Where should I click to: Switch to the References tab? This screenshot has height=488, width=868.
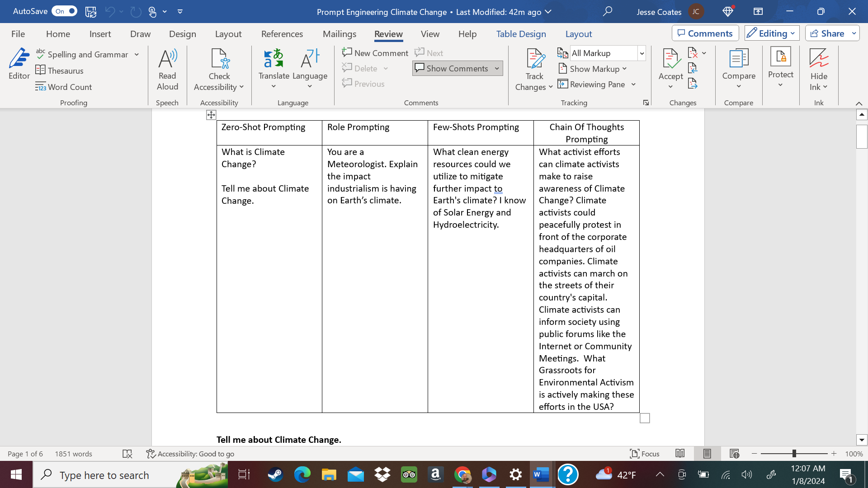pos(282,34)
